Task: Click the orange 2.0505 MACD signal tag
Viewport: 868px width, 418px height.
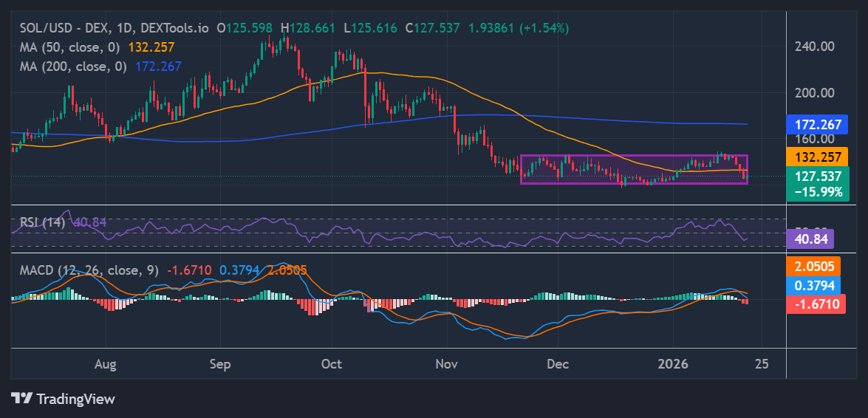Action: (x=816, y=267)
